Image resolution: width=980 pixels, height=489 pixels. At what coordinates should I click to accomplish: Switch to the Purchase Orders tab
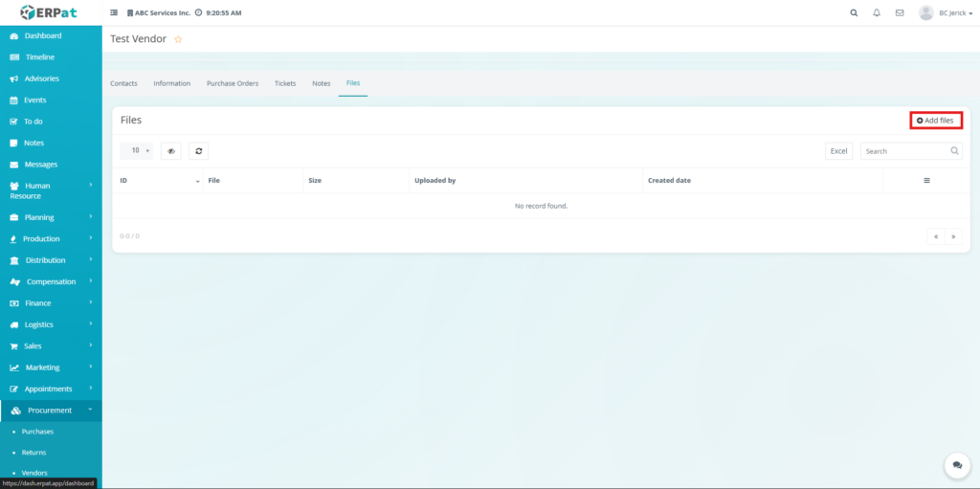[x=233, y=83]
